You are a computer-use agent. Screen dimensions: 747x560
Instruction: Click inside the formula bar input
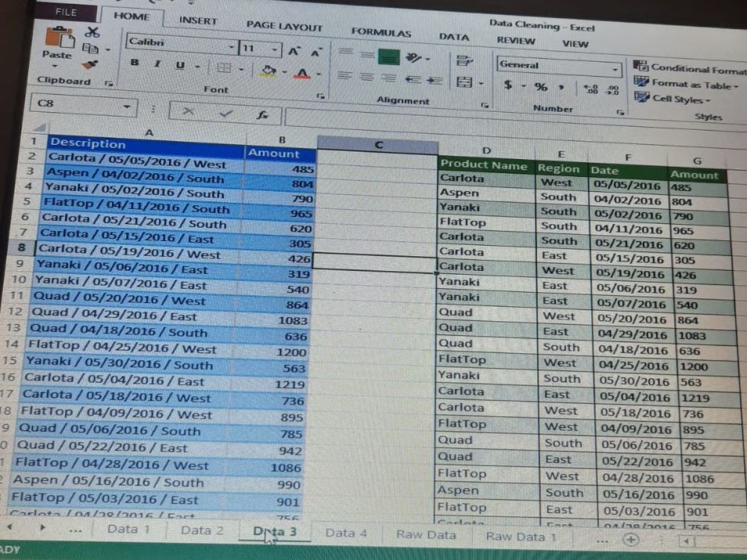pyautogui.click(x=515, y=123)
